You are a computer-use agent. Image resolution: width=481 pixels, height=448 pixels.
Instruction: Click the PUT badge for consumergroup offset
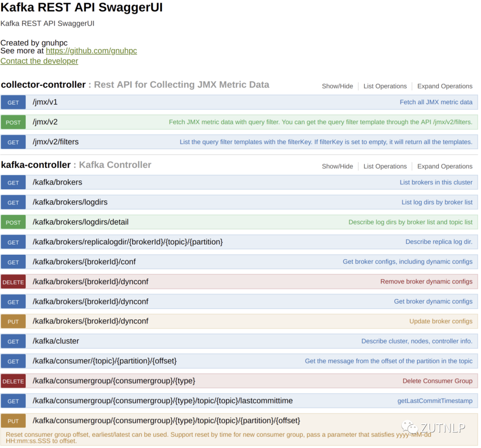[13, 421]
